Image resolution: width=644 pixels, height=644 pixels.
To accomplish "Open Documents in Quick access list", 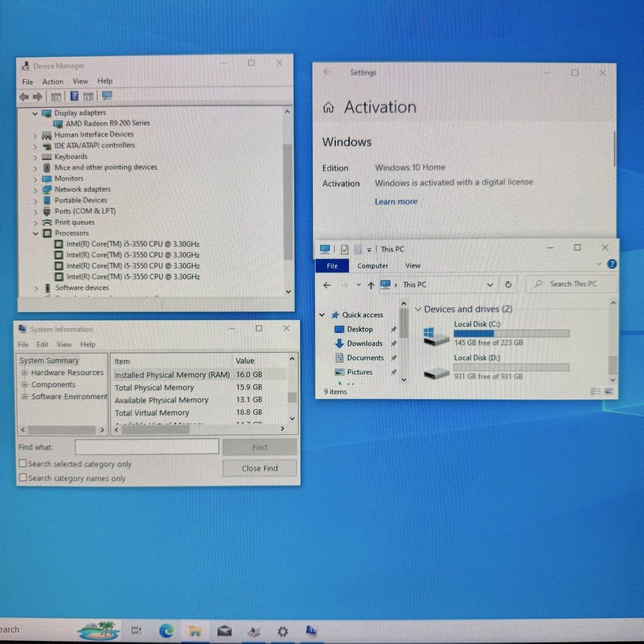I will (365, 358).
